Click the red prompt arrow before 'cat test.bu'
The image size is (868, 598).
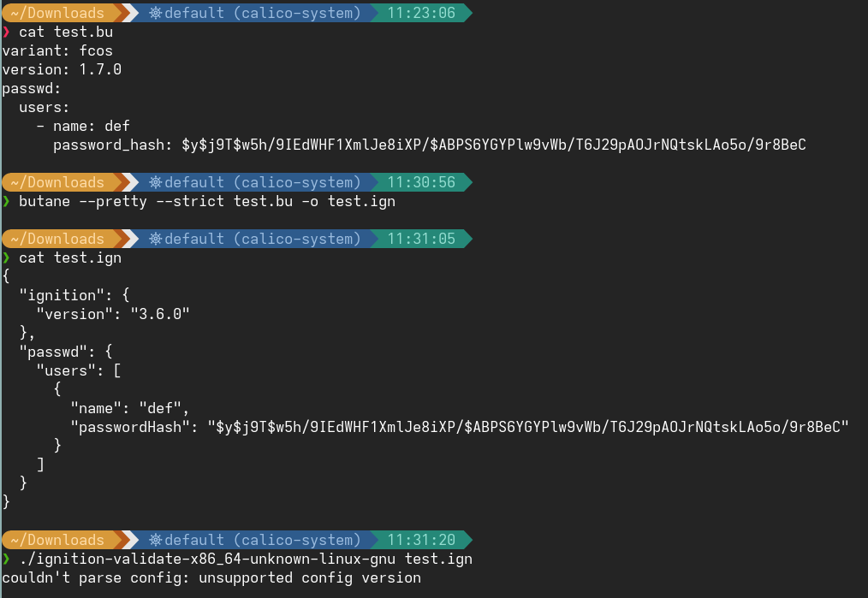coord(6,33)
